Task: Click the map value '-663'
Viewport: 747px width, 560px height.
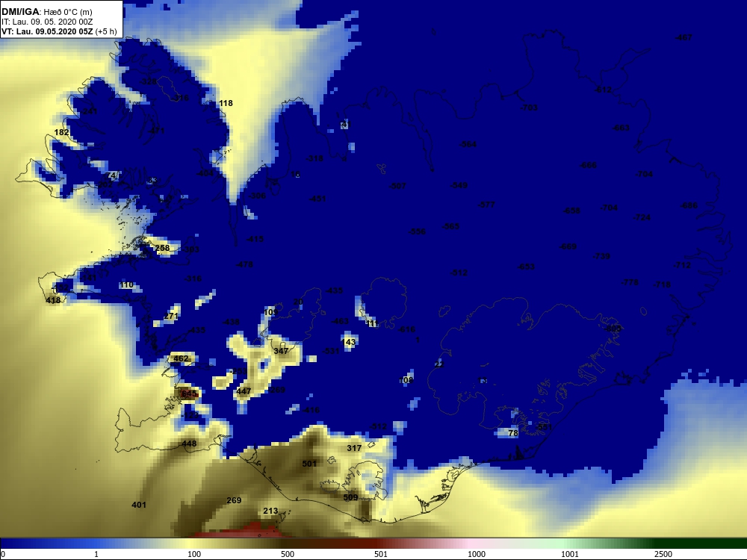Action: click(x=621, y=128)
